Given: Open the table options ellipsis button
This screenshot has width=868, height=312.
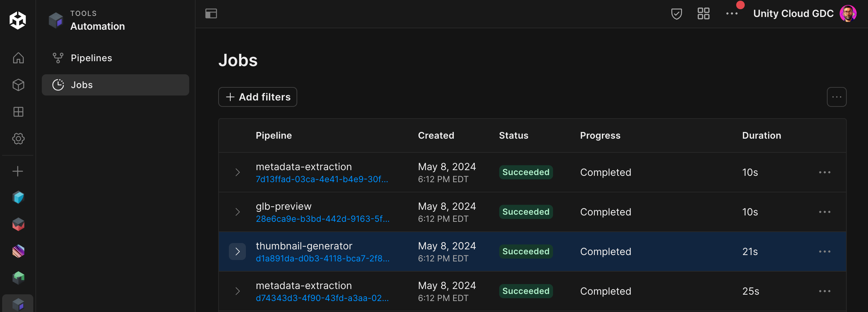Looking at the screenshot, I should click(x=836, y=97).
